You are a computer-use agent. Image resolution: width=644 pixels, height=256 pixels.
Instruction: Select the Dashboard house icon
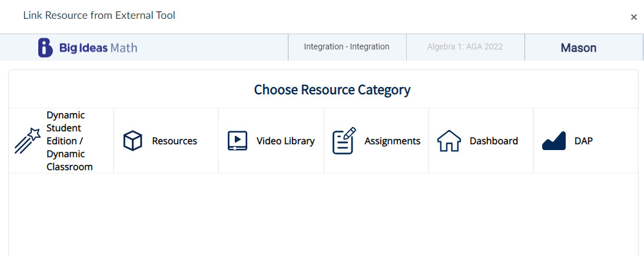[449, 141]
